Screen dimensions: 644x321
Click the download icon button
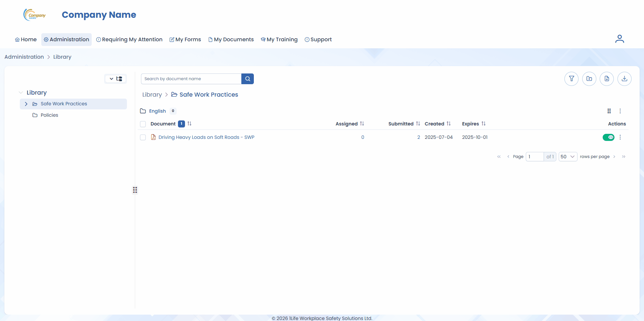point(624,79)
